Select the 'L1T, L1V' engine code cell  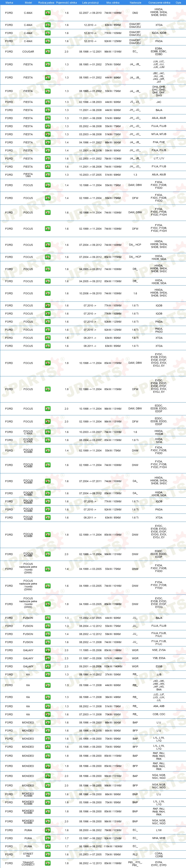click(159, 159)
